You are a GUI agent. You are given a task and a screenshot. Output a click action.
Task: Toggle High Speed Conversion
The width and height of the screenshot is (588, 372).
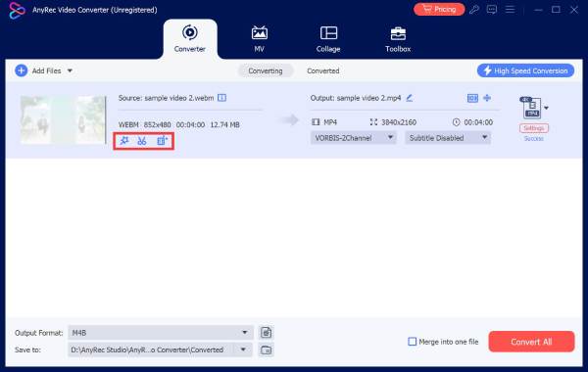[525, 70]
